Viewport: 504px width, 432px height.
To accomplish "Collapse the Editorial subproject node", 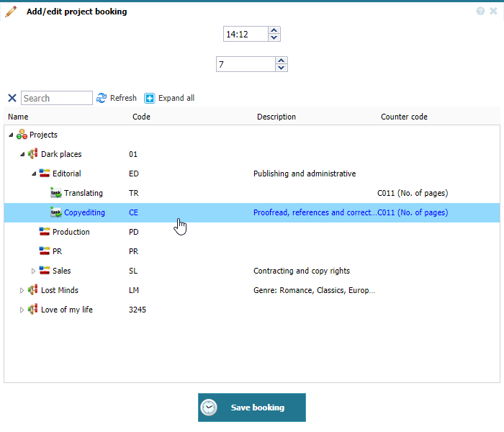I will pyautogui.click(x=33, y=174).
